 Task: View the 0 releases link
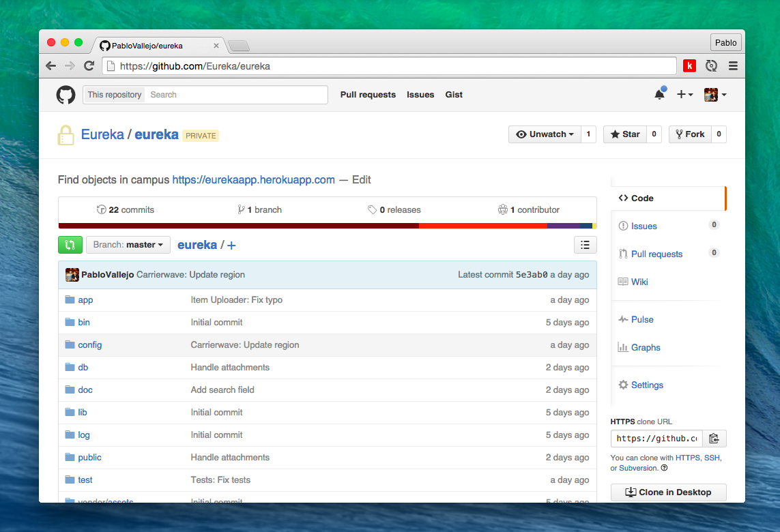pos(394,210)
